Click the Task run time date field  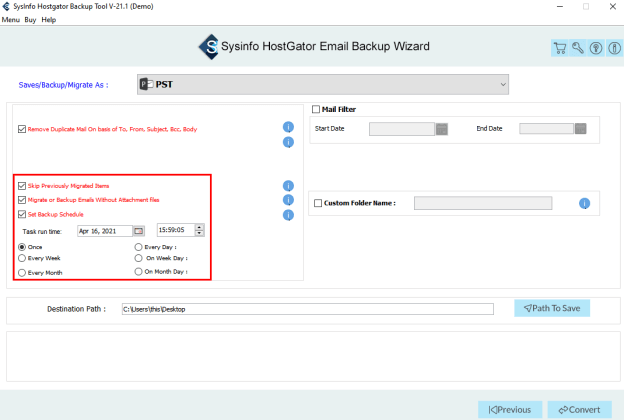click(105, 231)
